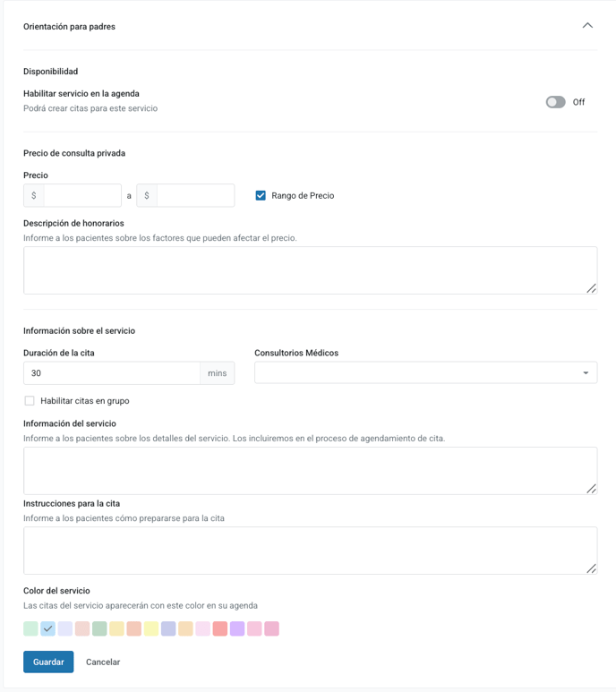Select the checked light blue color swatch
Screen dimensions: 616x692
pyautogui.click(x=48, y=628)
